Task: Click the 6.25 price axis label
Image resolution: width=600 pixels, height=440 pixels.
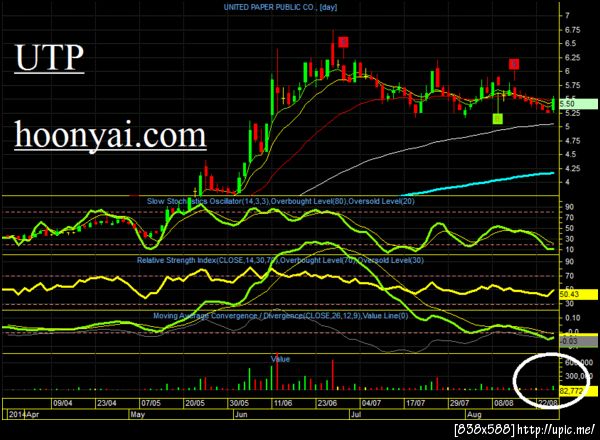Action: click(x=572, y=57)
